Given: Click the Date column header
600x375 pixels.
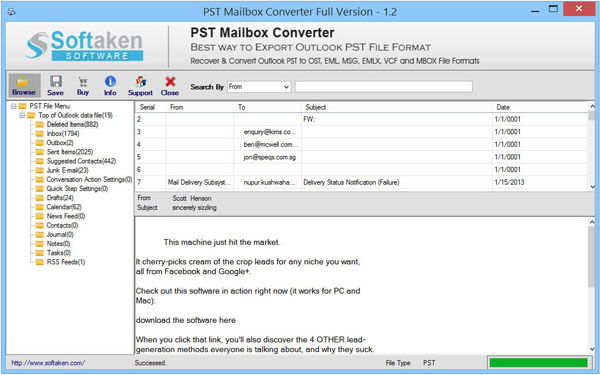Looking at the screenshot, I should (540, 107).
